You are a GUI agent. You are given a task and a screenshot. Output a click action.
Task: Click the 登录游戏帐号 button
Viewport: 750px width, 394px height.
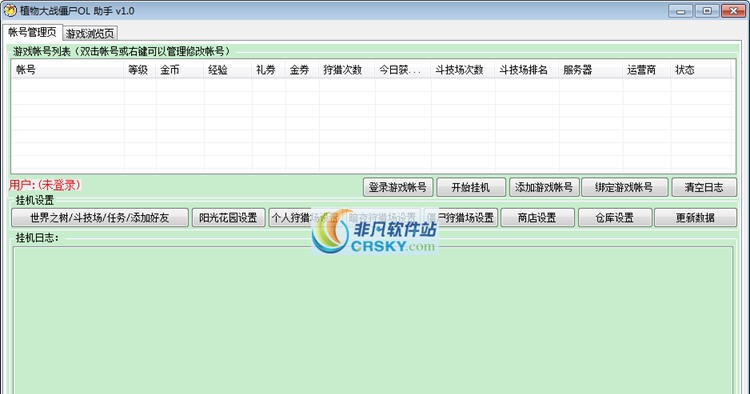[x=398, y=187]
